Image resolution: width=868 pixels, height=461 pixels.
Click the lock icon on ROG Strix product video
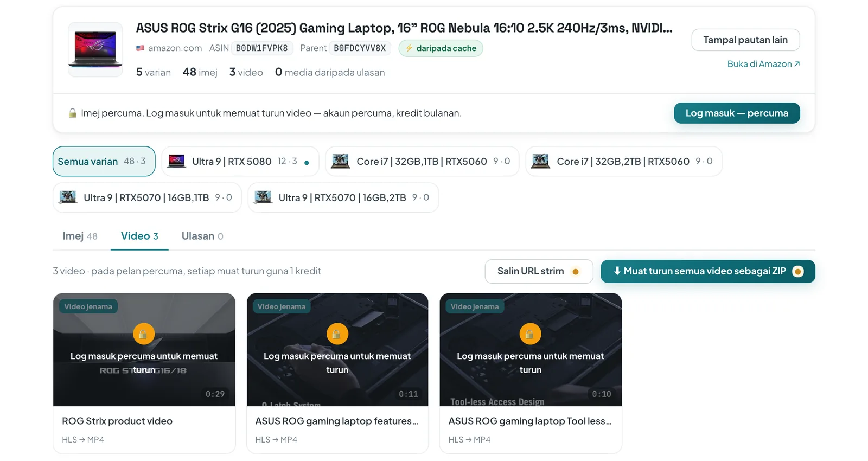144,334
